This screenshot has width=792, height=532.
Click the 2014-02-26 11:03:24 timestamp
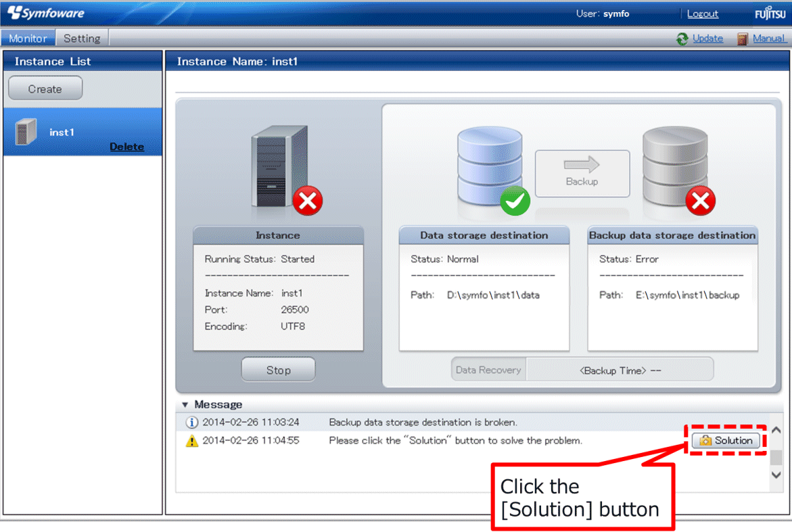[251, 422]
